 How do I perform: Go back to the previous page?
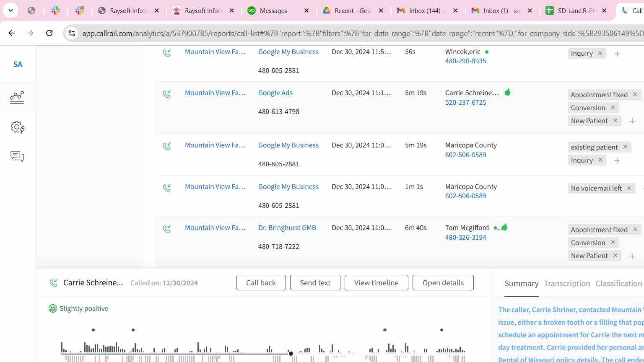point(12,33)
